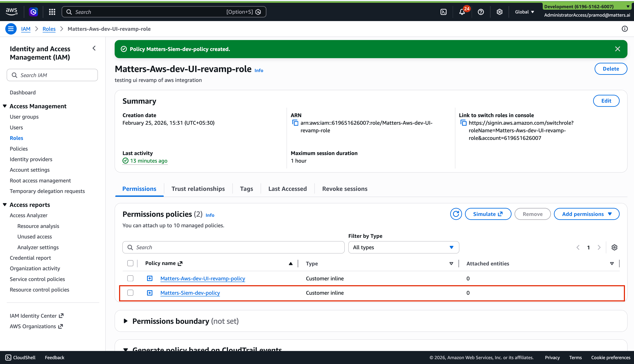Image resolution: width=634 pixels, height=364 pixels.
Task: Open the Matters-Siem-dev-policy link
Action: click(190, 293)
